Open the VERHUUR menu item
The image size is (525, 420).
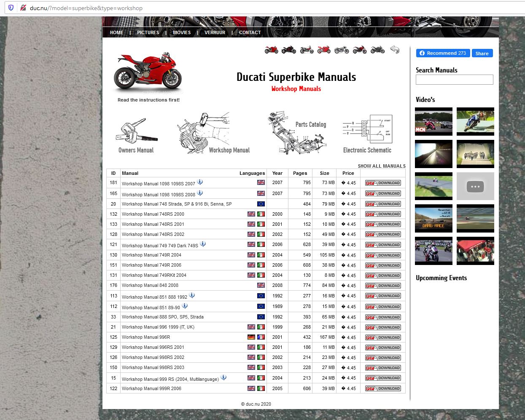coord(215,32)
